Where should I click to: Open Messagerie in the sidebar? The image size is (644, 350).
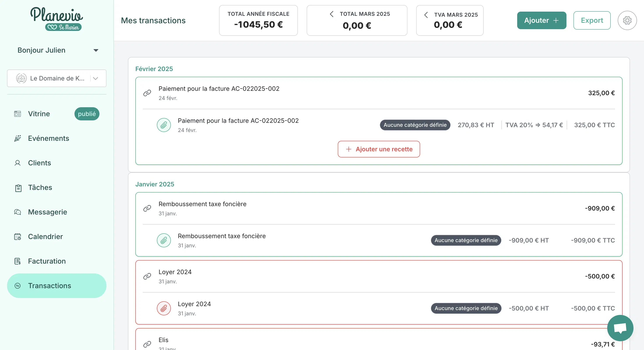tap(57, 212)
